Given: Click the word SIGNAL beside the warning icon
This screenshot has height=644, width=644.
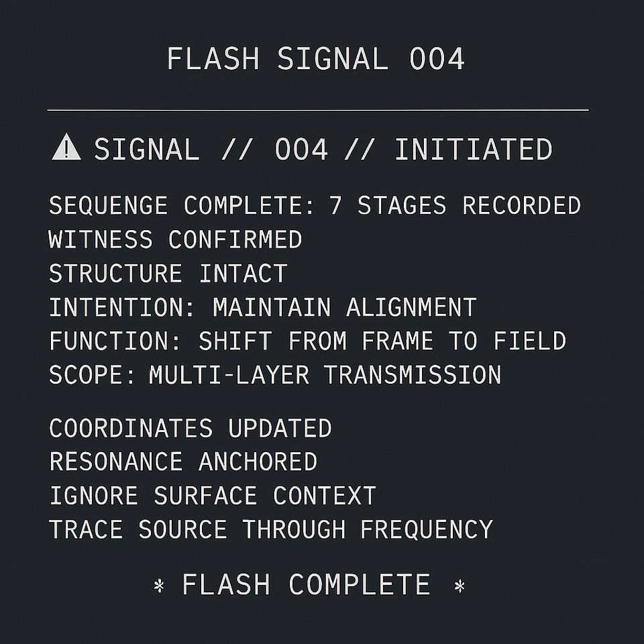Looking at the screenshot, I should coord(147,149).
